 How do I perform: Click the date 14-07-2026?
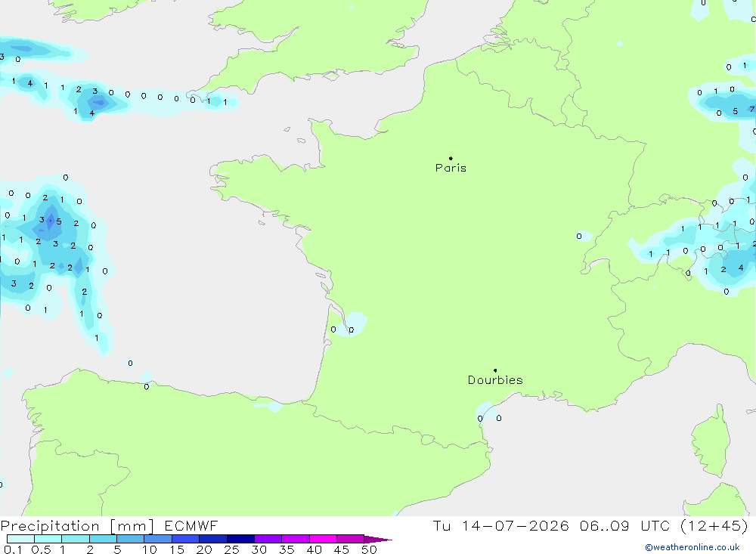tap(515, 525)
